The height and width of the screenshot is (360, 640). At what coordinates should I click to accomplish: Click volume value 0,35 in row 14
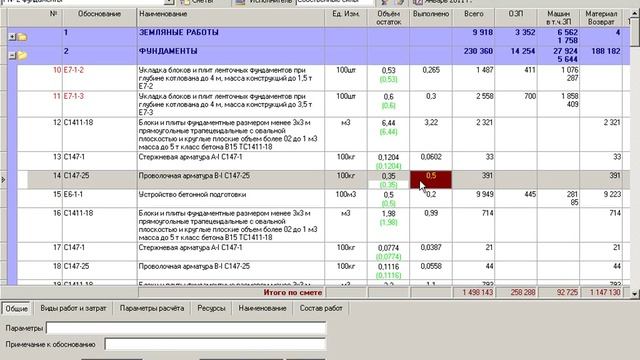coord(389,176)
